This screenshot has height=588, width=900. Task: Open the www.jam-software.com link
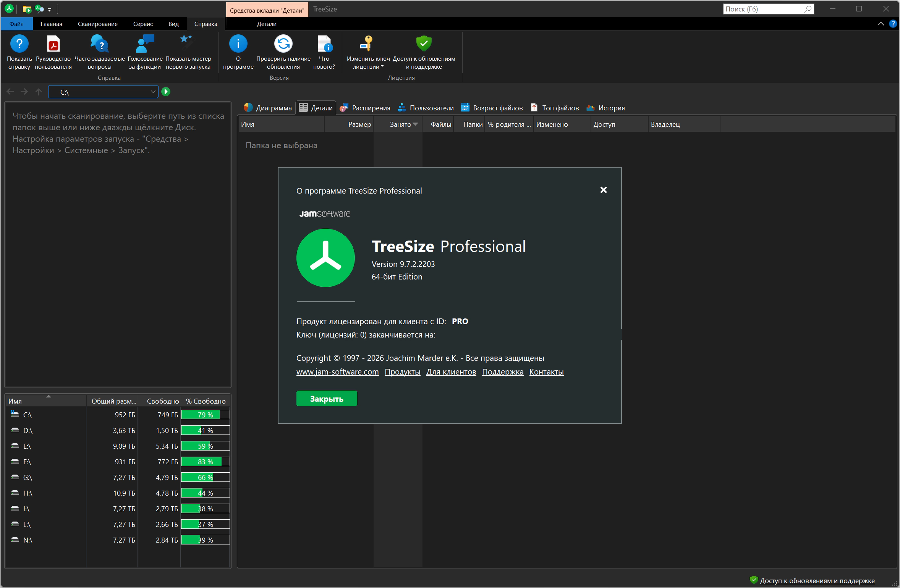(x=337, y=372)
